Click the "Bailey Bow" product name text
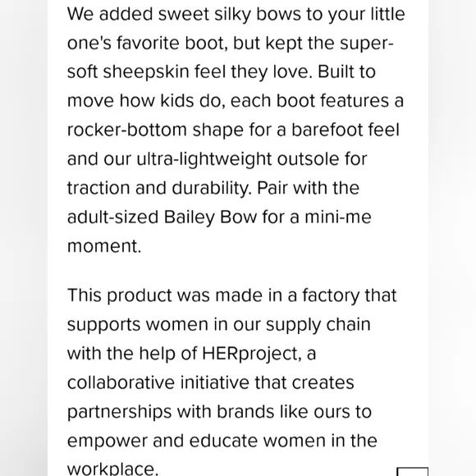 click(x=210, y=217)
